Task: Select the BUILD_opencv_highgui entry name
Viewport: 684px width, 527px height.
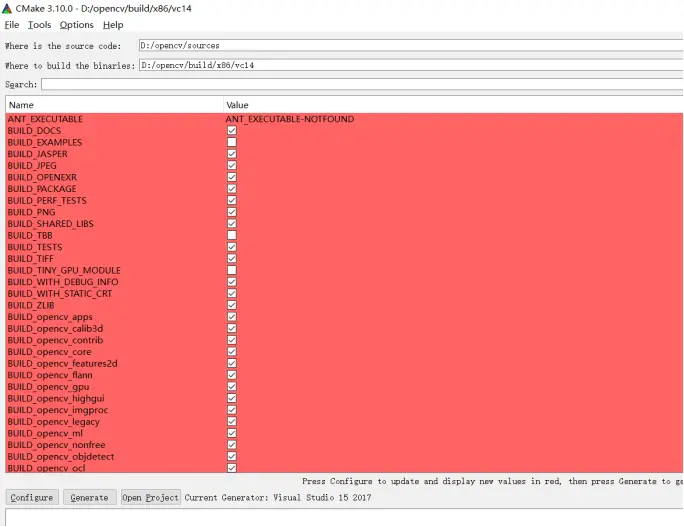Action: [56, 398]
